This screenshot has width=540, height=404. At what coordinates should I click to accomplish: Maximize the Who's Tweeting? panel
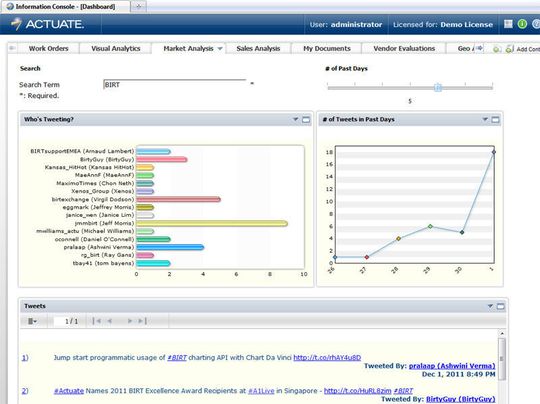click(306, 120)
